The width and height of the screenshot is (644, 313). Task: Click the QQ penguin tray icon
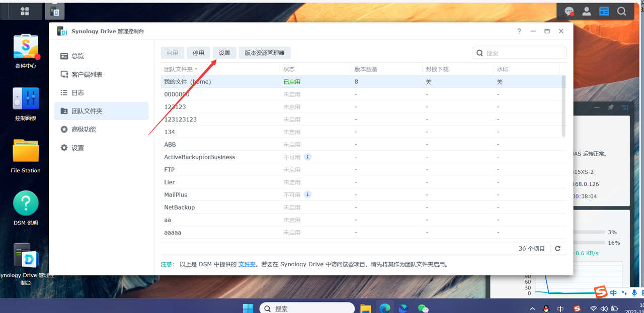pos(546,308)
